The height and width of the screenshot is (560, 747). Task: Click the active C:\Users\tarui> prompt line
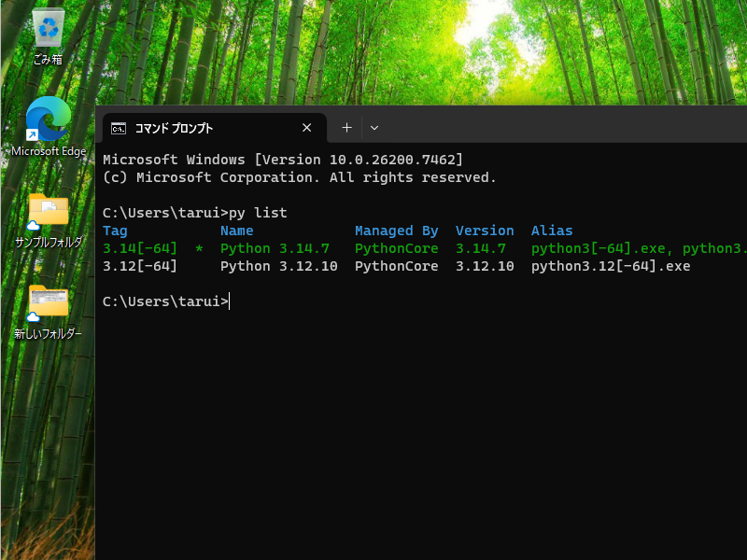pos(166,301)
